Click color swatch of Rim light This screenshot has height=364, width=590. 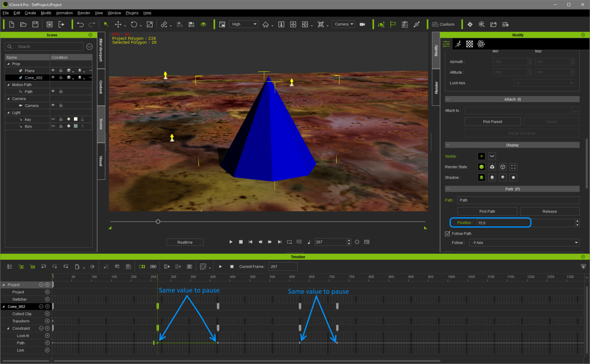(x=76, y=126)
